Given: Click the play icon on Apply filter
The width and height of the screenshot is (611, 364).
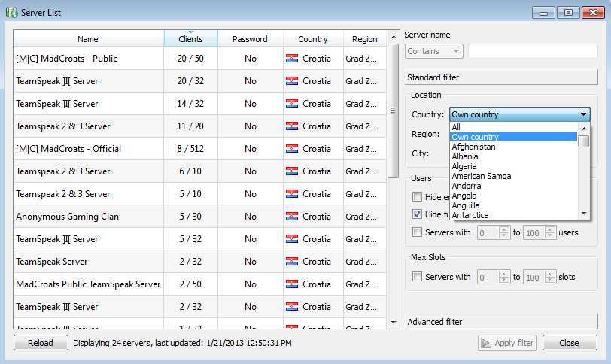Looking at the screenshot, I should [485, 343].
